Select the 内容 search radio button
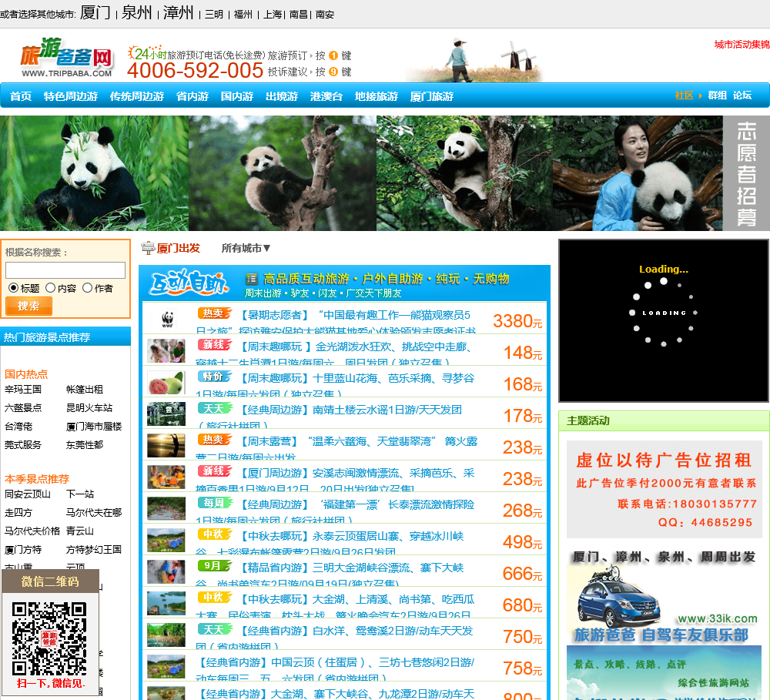This screenshot has width=770, height=700. tap(50, 288)
